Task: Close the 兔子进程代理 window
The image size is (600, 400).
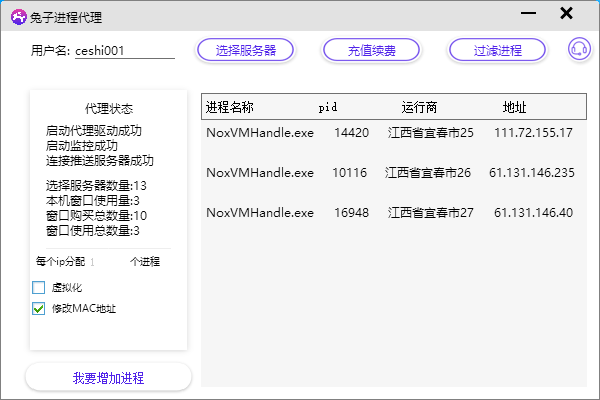Action: (x=566, y=13)
